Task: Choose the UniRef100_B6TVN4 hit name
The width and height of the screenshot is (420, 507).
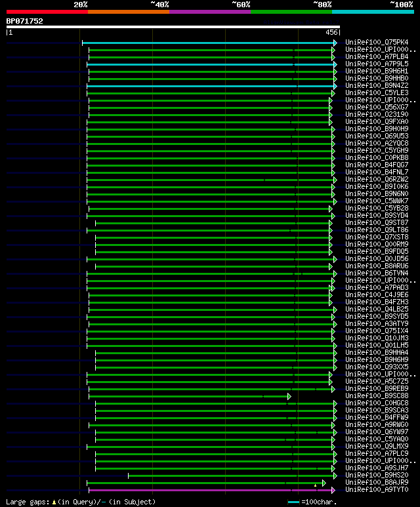Action: pyautogui.click(x=377, y=274)
